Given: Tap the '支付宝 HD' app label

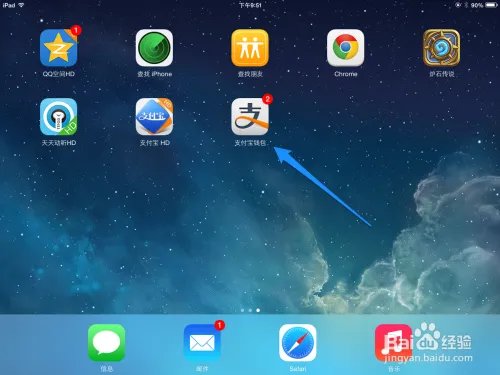Looking at the screenshot, I should pos(154,143).
